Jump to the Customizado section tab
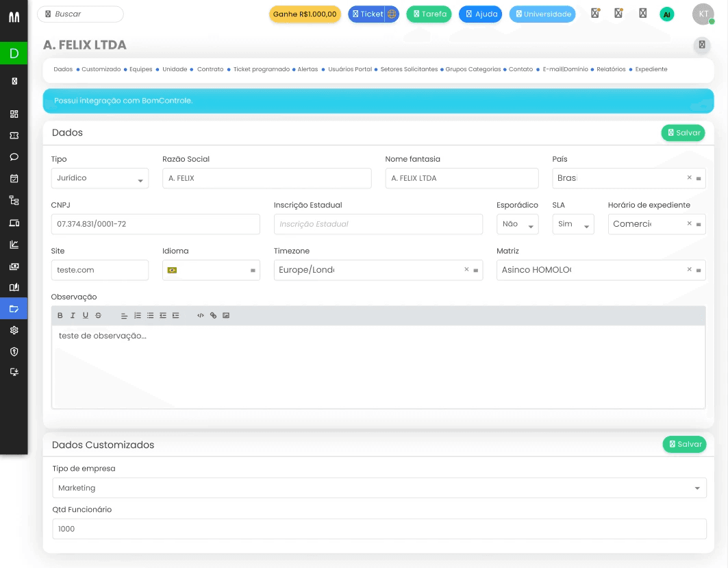Image resolution: width=728 pixels, height=568 pixels. point(101,69)
